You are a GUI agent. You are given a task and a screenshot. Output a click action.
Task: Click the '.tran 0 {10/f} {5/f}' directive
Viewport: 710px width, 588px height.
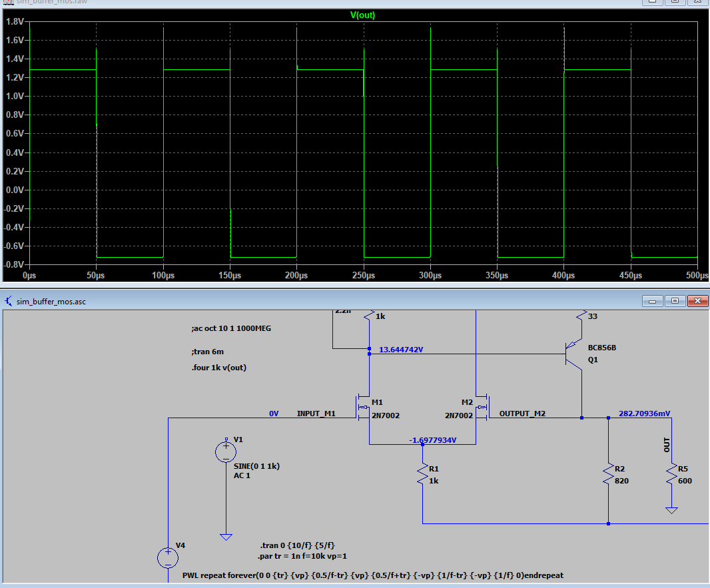[x=298, y=545]
